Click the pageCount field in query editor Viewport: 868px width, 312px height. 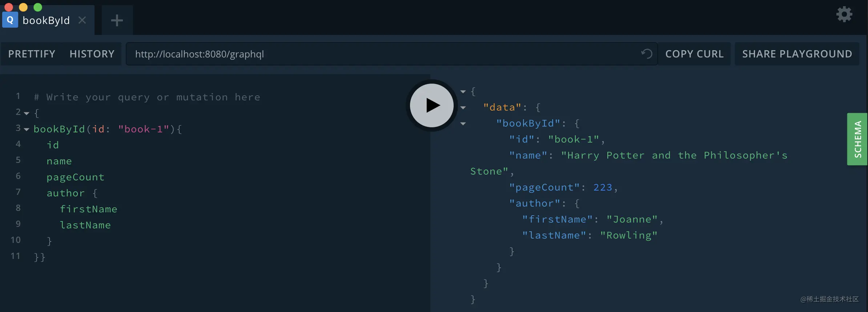75,177
